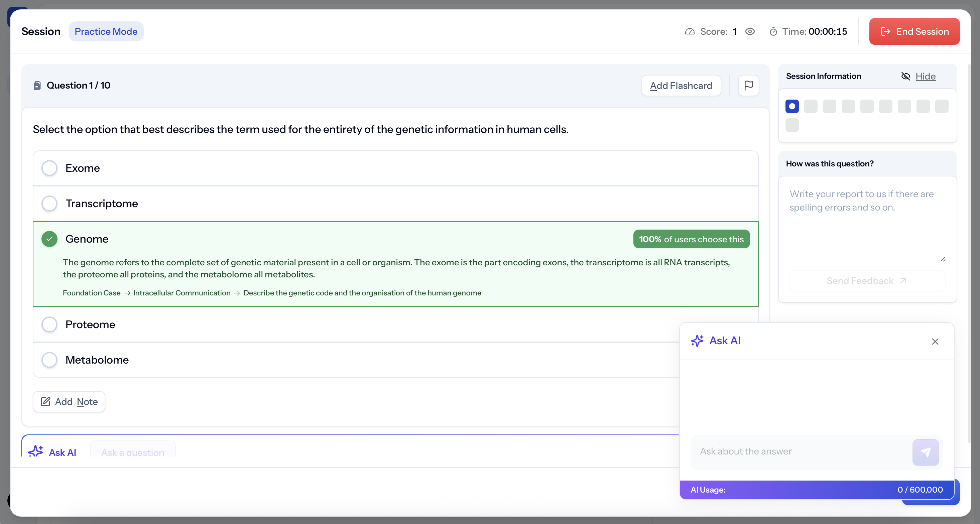
Task: Click the Question 1/10 document icon
Action: pos(37,86)
